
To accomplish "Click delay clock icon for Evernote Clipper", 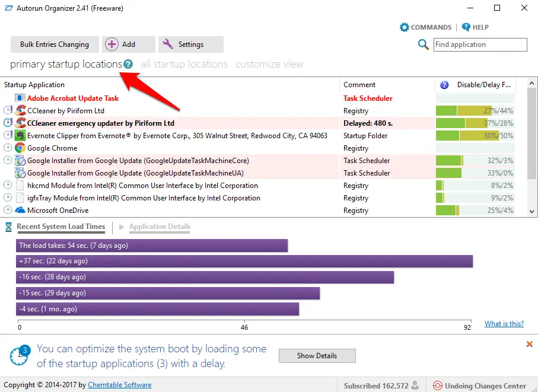I will [x=8, y=135].
